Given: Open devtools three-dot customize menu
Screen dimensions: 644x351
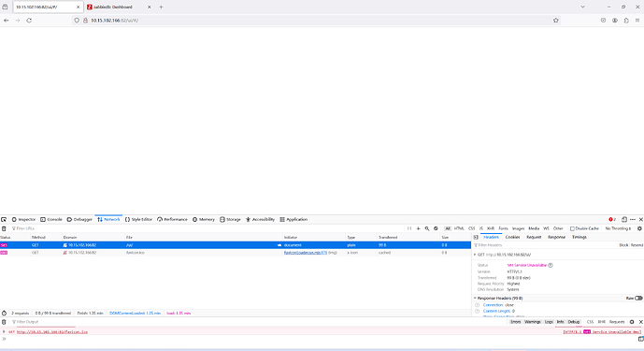Looking at the screenshot, I should [633, 219].
